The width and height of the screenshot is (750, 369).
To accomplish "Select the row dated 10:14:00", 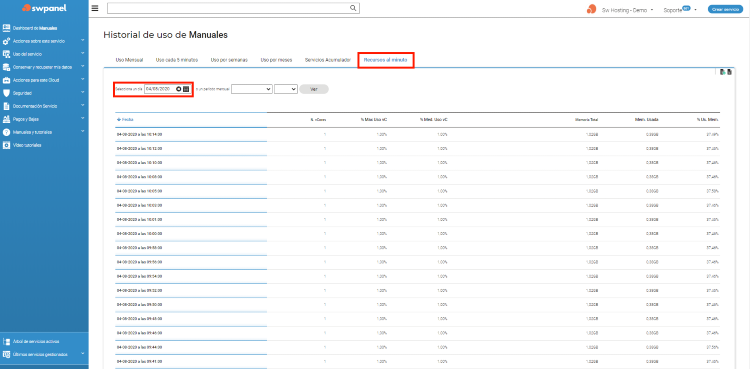I will pos(417,134).
